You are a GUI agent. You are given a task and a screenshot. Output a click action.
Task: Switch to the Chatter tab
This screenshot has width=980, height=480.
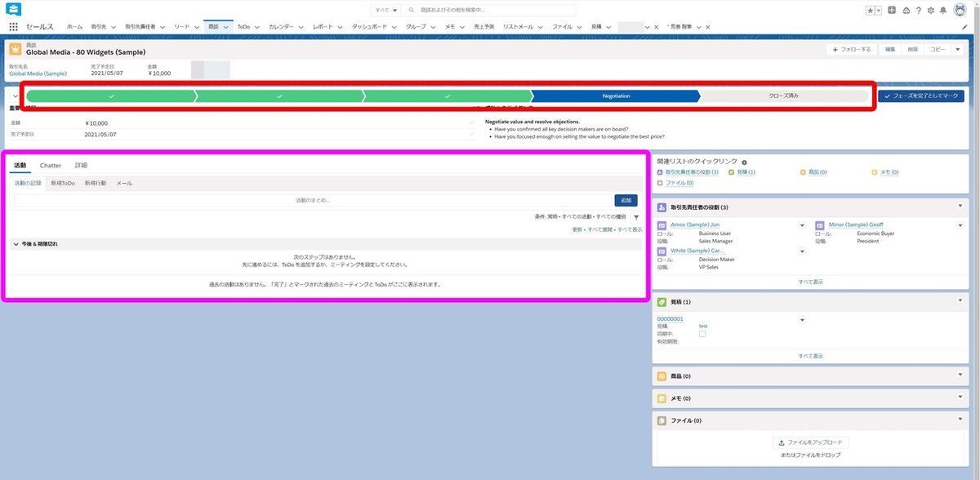tap(51, 166)
